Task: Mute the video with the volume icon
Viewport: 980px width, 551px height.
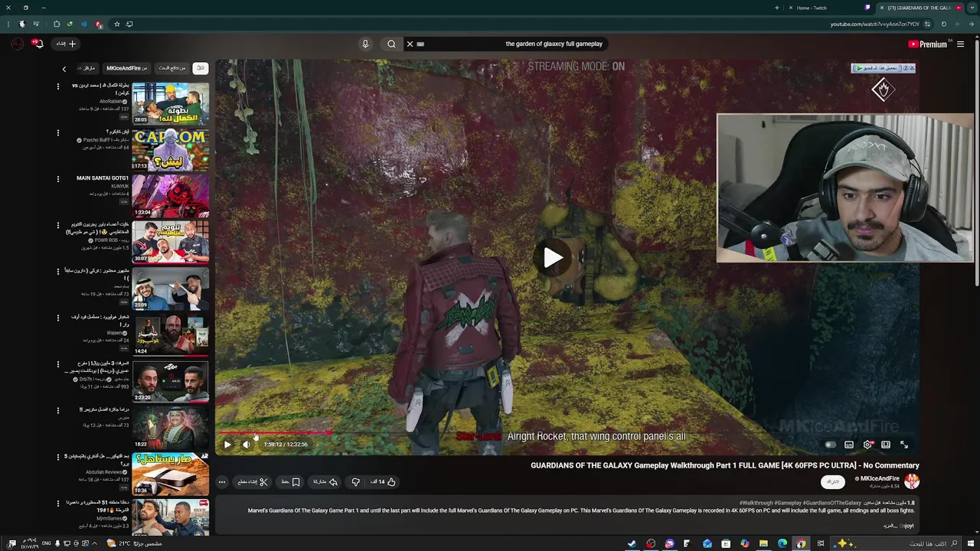Action: pyautogui.click(x=247, y=445)
